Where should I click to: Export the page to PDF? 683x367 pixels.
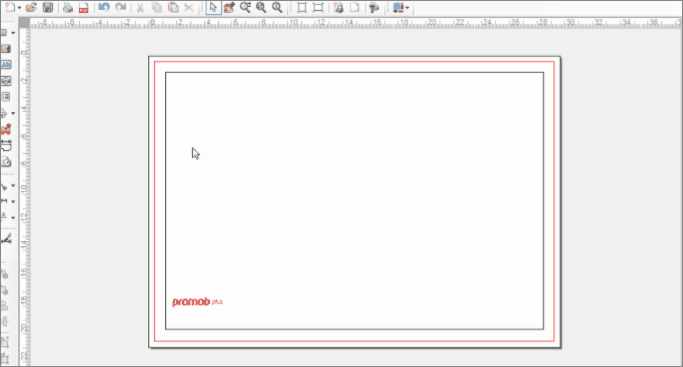84,7
